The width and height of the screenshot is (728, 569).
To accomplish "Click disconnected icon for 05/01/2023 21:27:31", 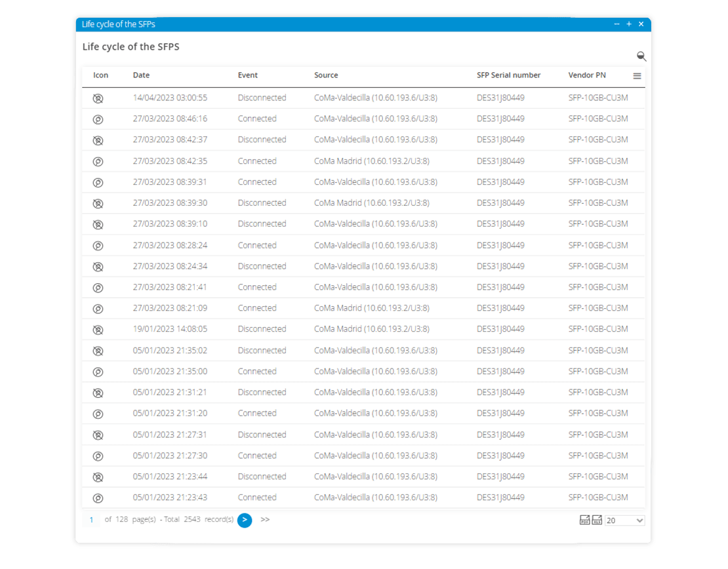I will click(98, 435).
